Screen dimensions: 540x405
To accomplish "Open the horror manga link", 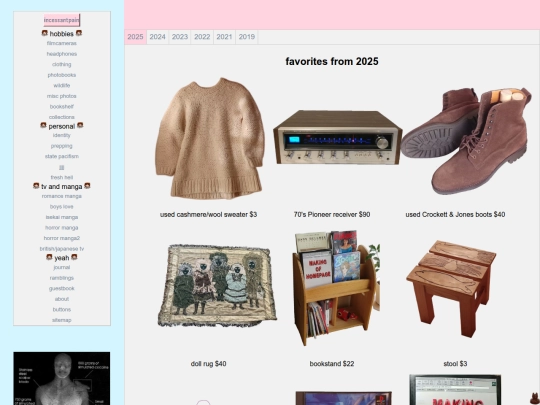I will (x=62, y=228).
